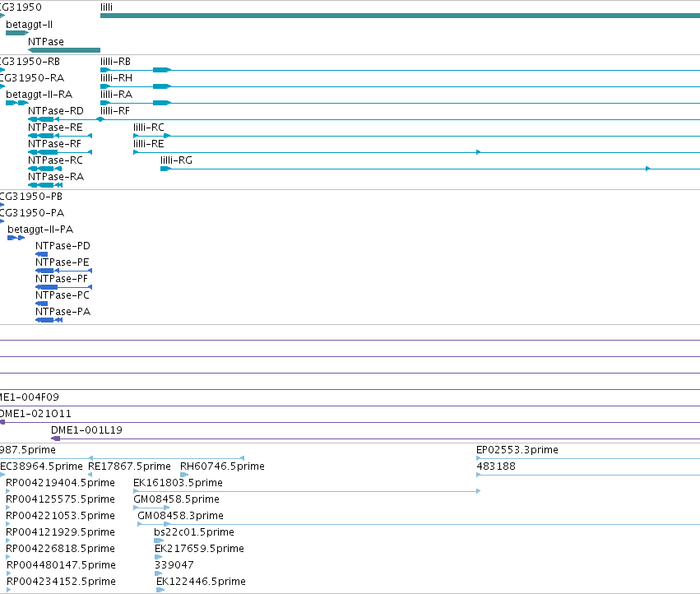The width and height of the screenshot is (700, 594).
Task: Click the lilli-RE transcript line
Action: tap(416, 152)
